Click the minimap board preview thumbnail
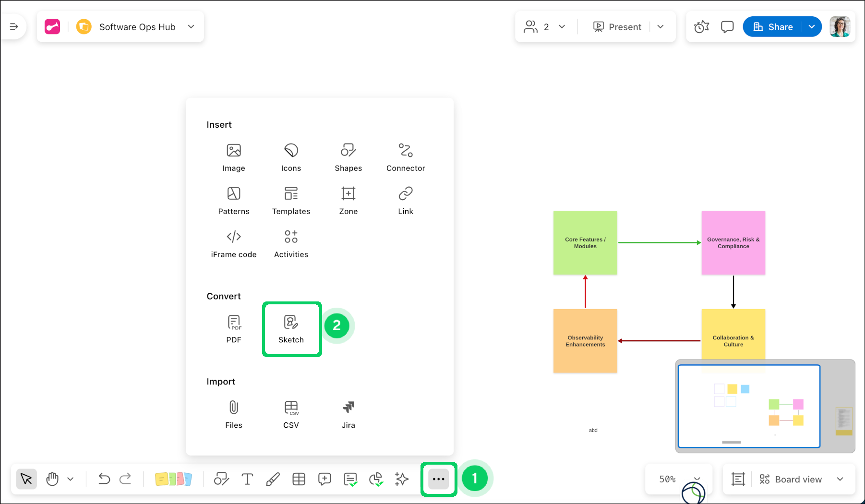The width and height of the screenshot is (865, 504). point(748,406)
